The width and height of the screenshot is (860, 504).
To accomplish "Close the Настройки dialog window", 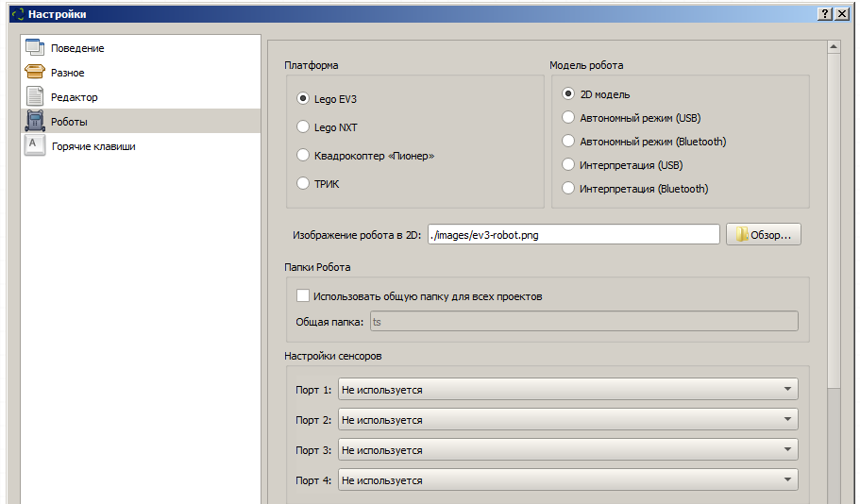I will (842, 14).
